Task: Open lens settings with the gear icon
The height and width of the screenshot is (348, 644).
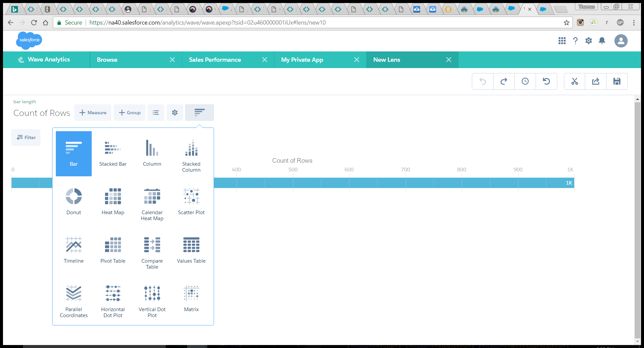Action: [175, 113]
